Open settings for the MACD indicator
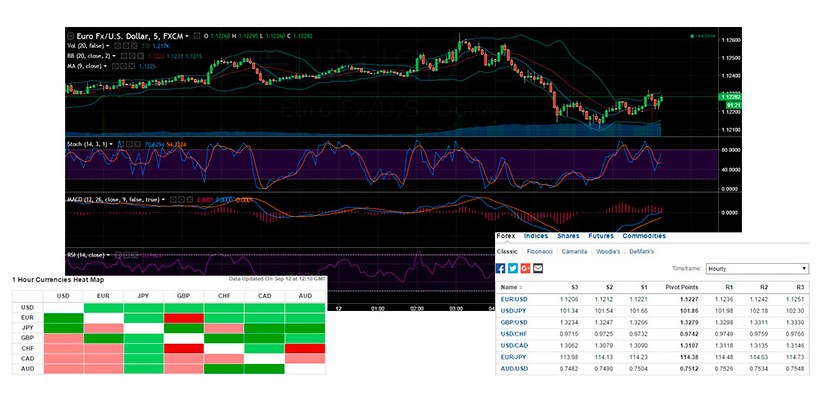 [x=181, y=199]
